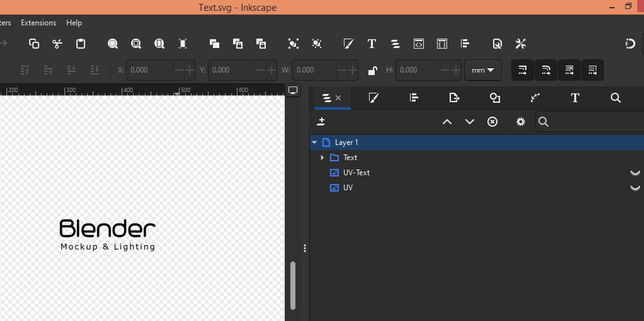Click the Cut scissors icon

point(57,44)
